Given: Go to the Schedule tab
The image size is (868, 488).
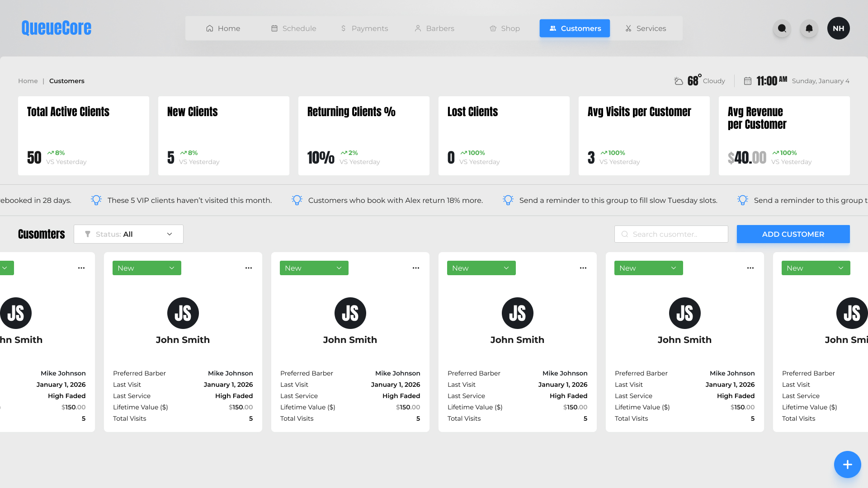Looking at the screenshot, I should pos(293,28).
